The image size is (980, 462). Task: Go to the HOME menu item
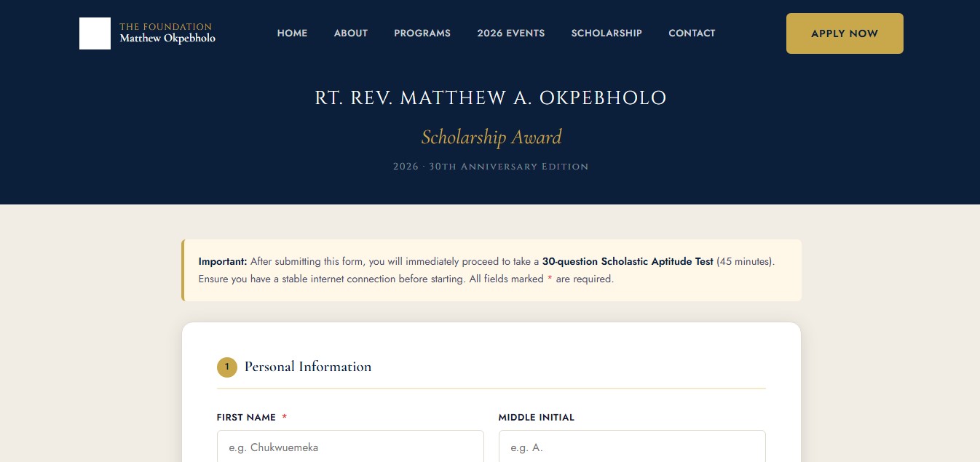(x=292, y=33)
